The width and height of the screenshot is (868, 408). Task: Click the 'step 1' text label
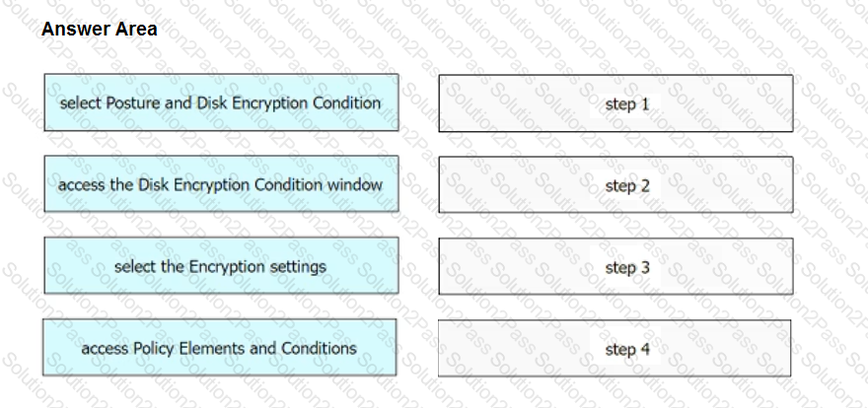pyautogui.click(x=626, y=103)
